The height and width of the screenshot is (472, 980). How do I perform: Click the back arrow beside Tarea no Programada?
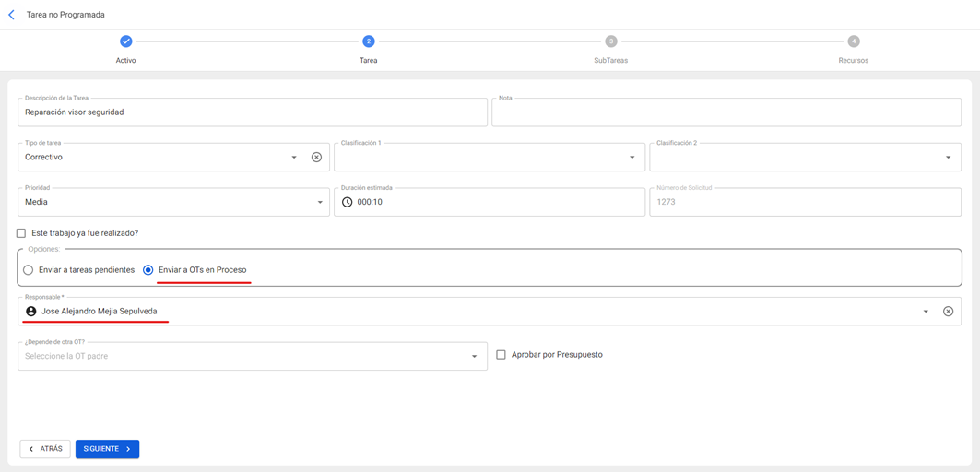tap(11, 15)
